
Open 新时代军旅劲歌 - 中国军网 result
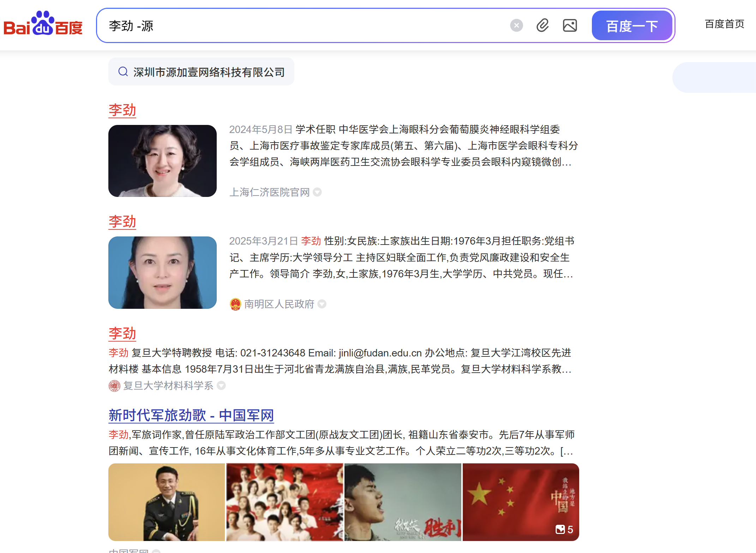(191, 415)
